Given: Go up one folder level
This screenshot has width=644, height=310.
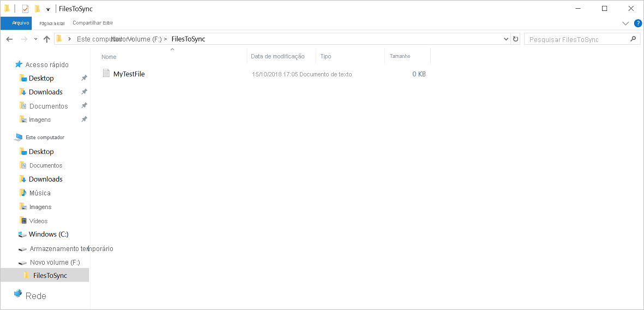Looking at the screenshot, I should pos(47,39).
